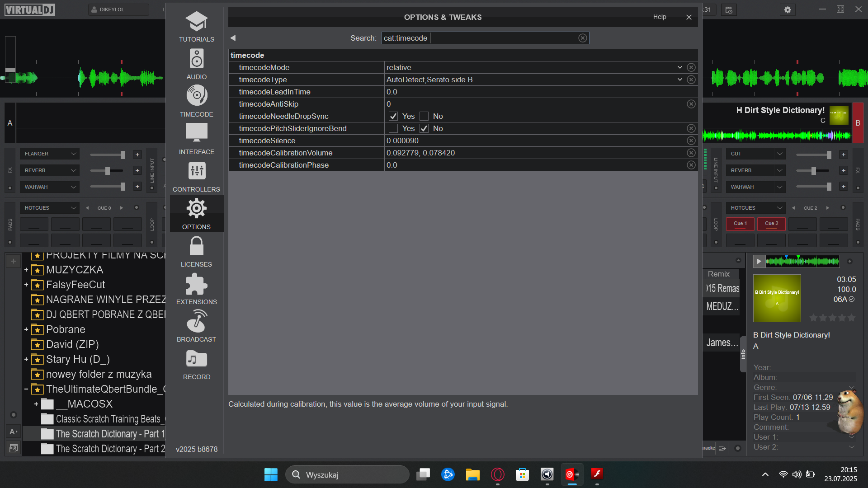Open the FLANGER effect dropdown

point(49,154)
